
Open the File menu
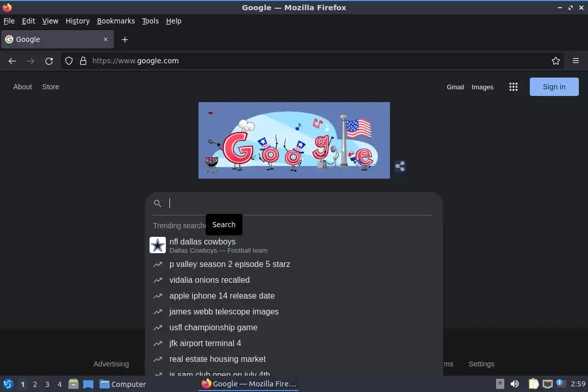[9, 21]
